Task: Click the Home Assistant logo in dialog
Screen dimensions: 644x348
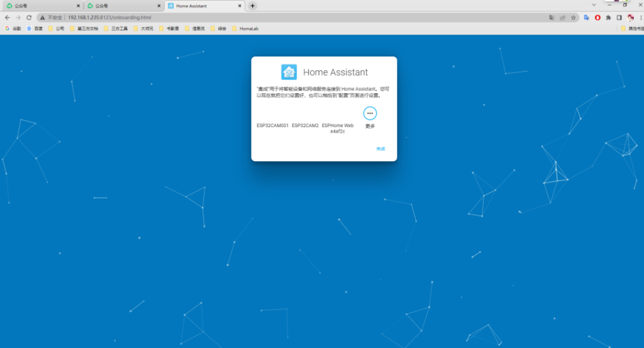Action: click(x=289, y=72)
